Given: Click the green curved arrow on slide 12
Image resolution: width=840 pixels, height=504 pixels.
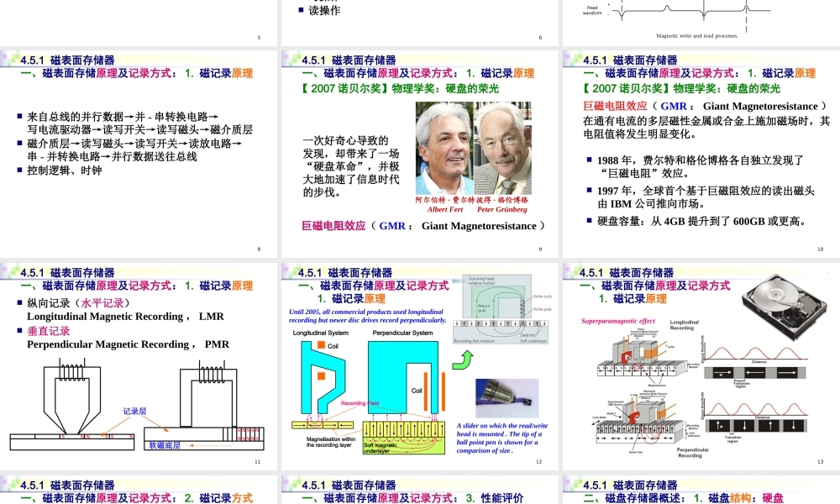Looking at the screenshot, I should (x=463, y=360).
